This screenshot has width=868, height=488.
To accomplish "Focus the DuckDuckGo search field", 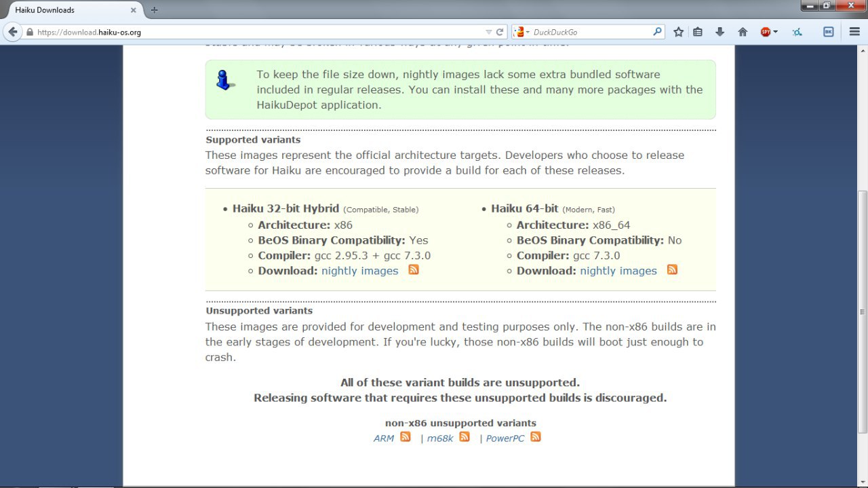I will (591, 32).
